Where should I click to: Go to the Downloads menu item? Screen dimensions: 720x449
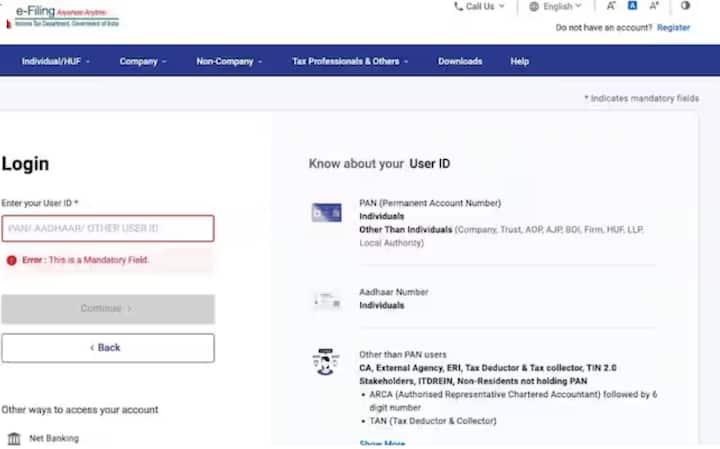pos(460,61)
